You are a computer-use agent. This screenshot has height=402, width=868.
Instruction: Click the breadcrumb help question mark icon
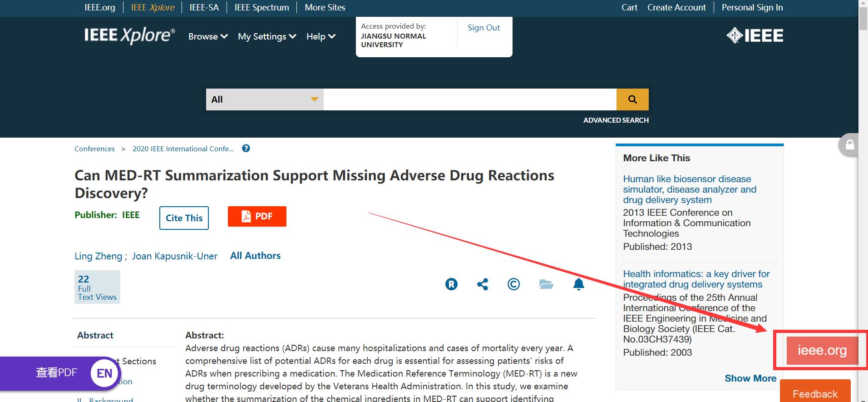[x=246, y=149]
